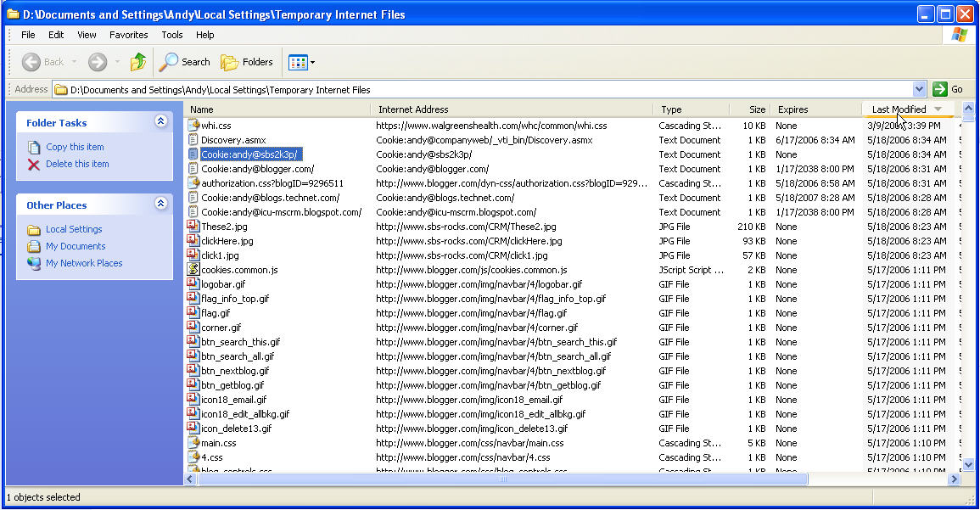Image resolution: width=980 pixels, height=510 pixels.
Task: Select the click1.jpg image icon
Action: pos(193,255)
